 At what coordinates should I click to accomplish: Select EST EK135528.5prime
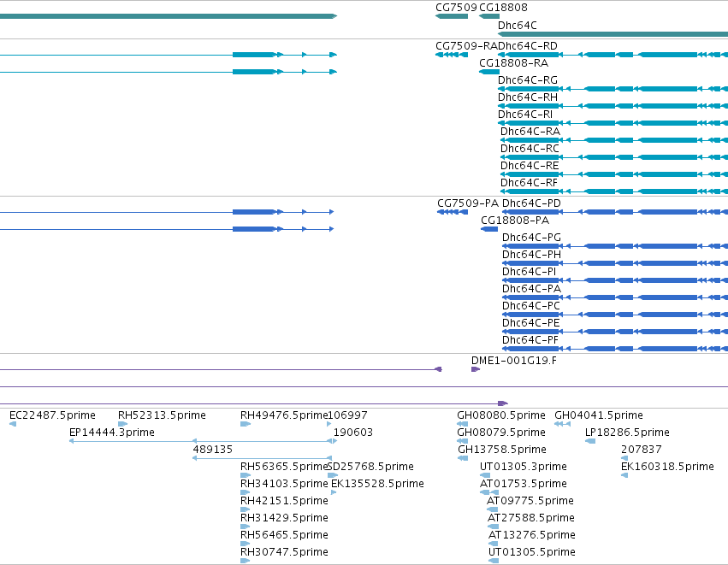pyautogui.click(x=377, y=484)
